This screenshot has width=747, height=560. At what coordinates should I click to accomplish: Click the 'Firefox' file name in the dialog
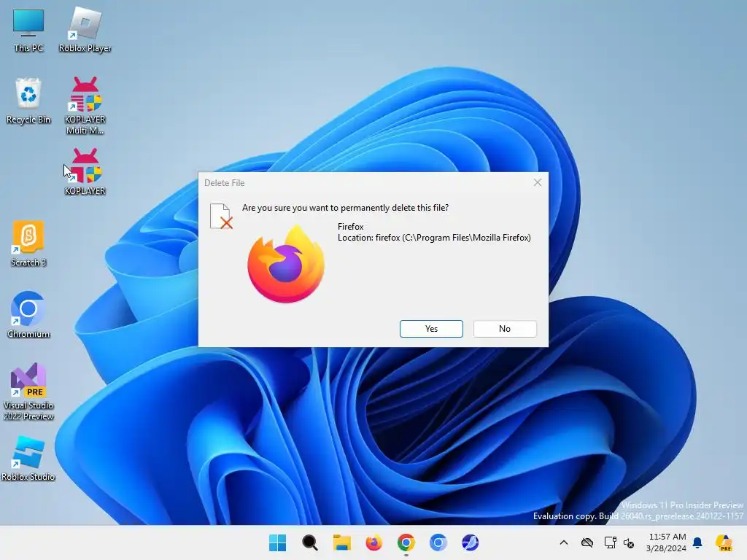click(x=351, y=227)
